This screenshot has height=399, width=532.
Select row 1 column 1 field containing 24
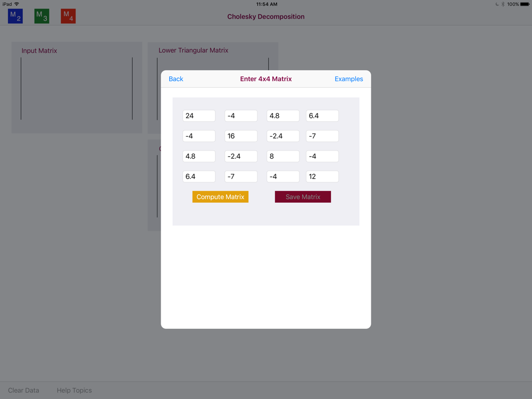(199, 115)
